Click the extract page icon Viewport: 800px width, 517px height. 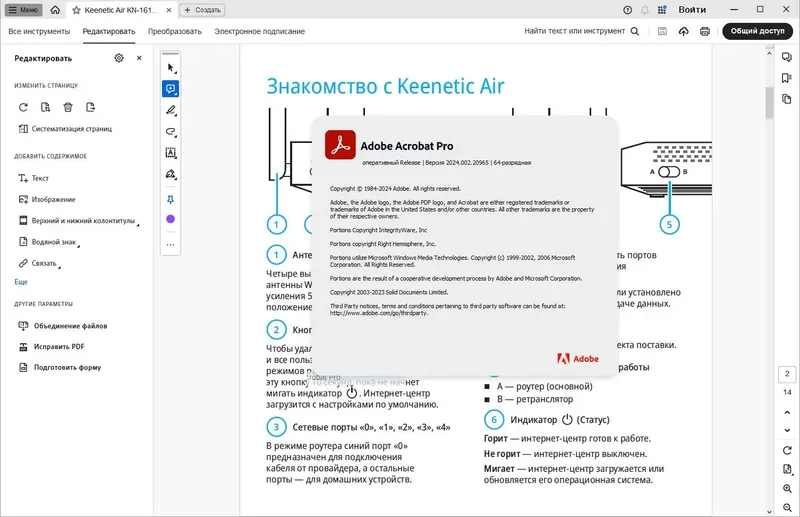point(45,107)
